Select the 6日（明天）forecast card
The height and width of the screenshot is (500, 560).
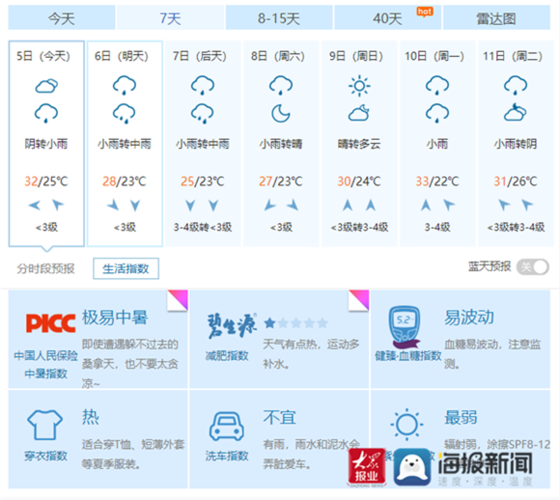125,144
